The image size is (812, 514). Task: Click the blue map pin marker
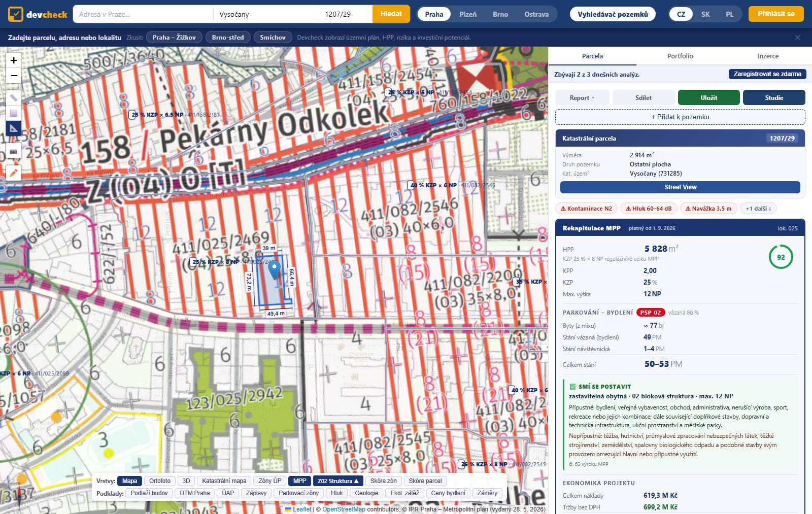(x=274, y=270)
